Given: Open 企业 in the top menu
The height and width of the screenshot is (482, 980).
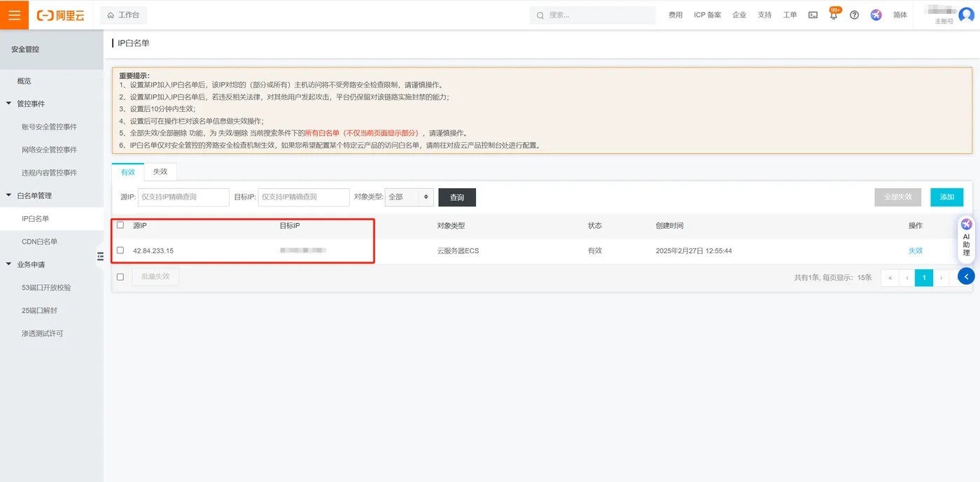Looking at the screenshot, I should [x=739, y=15].
